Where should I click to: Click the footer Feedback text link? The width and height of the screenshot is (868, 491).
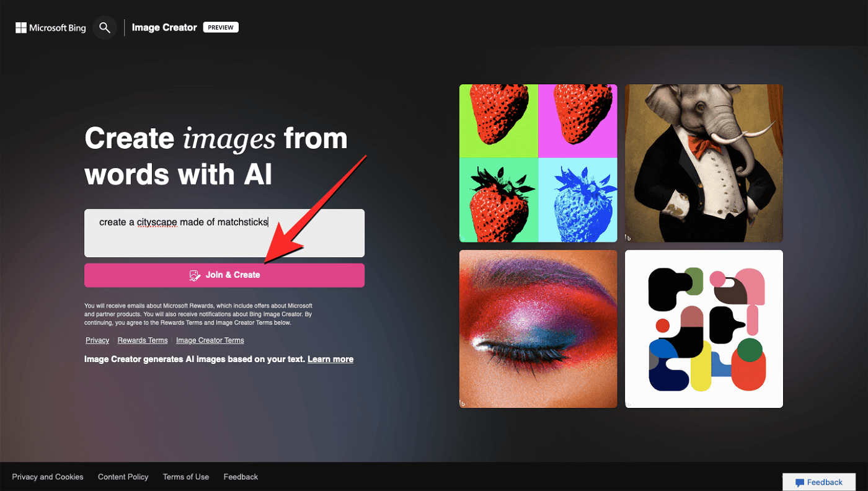pos(241,477)
